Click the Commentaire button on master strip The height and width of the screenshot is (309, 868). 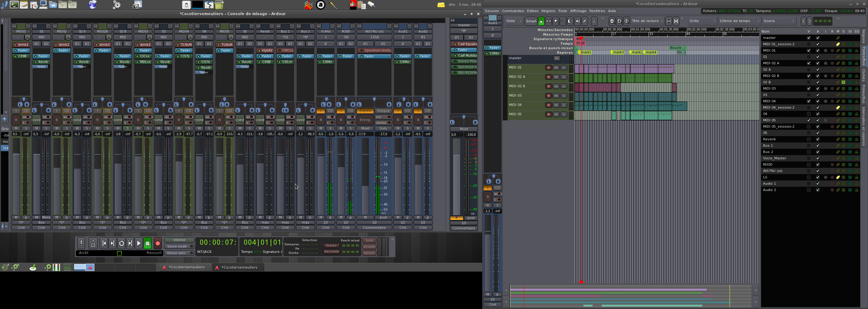pos(464,228)
